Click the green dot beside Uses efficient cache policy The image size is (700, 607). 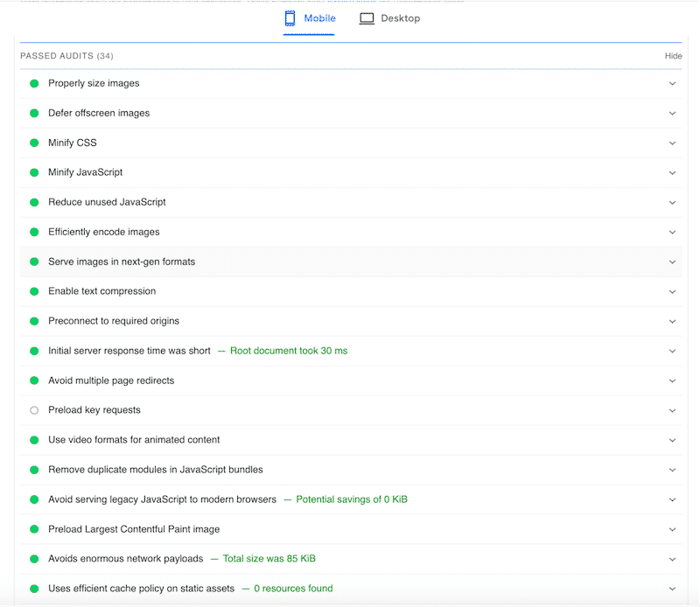point(33,589)
